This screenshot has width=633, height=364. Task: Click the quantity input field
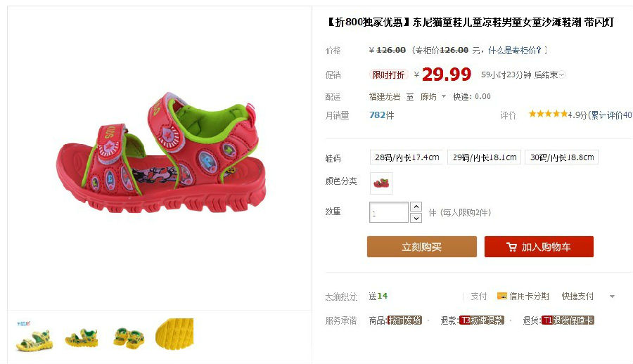[389, 212]
